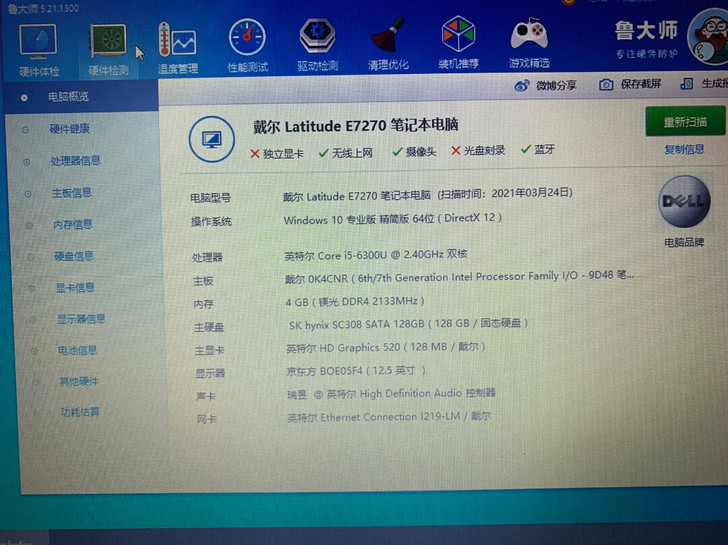Click title 戴尔 Latitude E7270 笔记本电脑

(356, 126)
